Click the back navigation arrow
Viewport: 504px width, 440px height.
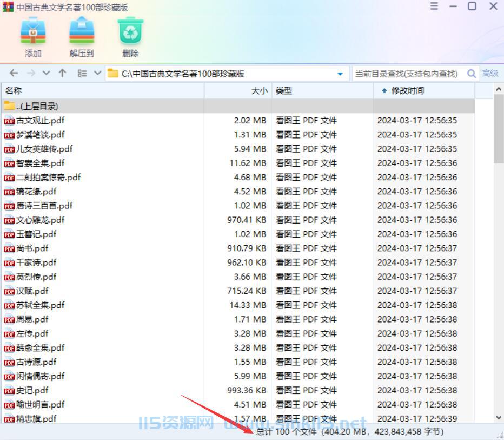pos(13,73)
